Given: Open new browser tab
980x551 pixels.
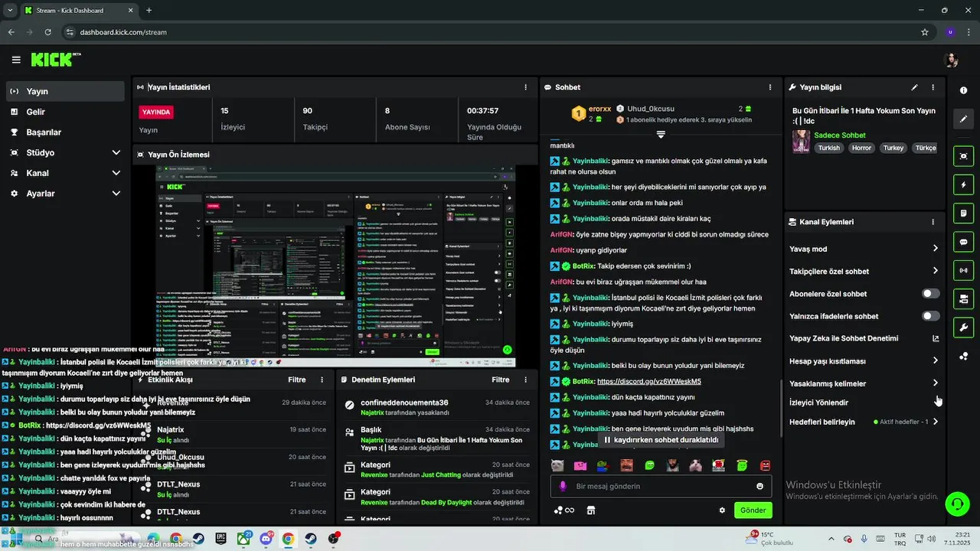Looking at the screenshot, I should (149, 11).
